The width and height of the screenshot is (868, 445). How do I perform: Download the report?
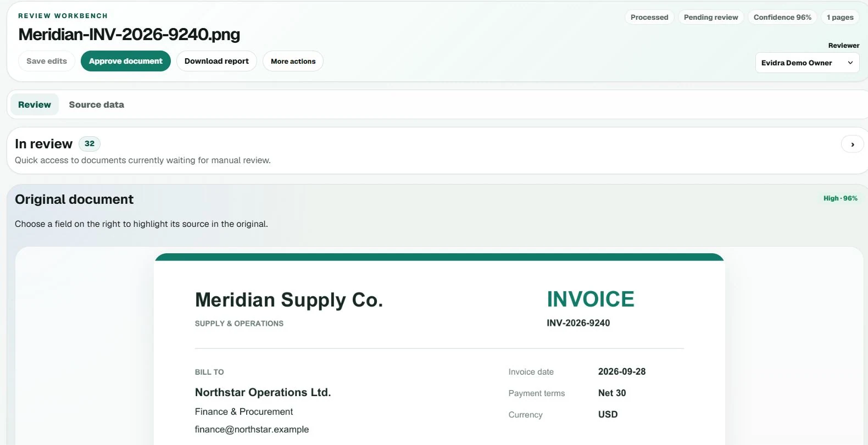216,61
